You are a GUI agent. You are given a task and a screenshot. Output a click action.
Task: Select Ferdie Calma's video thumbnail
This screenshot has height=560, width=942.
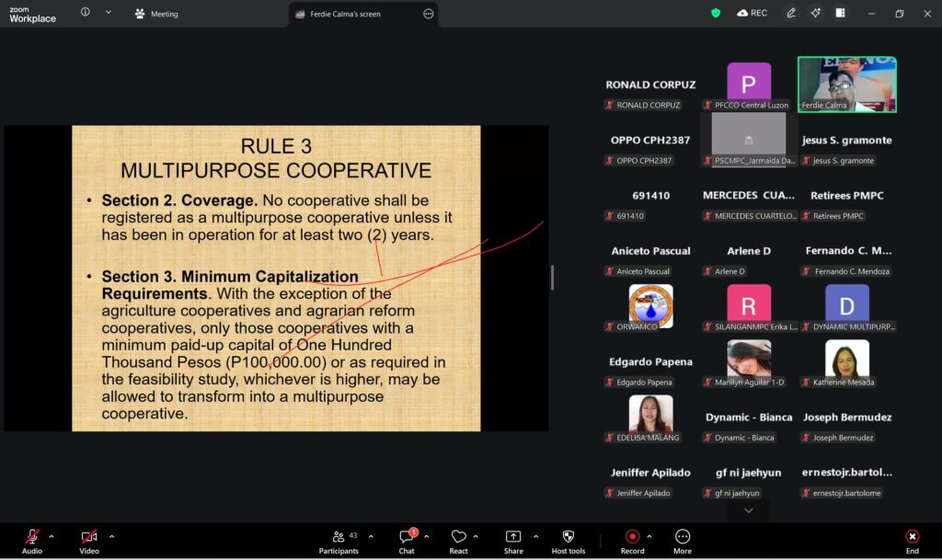[846, 84]
